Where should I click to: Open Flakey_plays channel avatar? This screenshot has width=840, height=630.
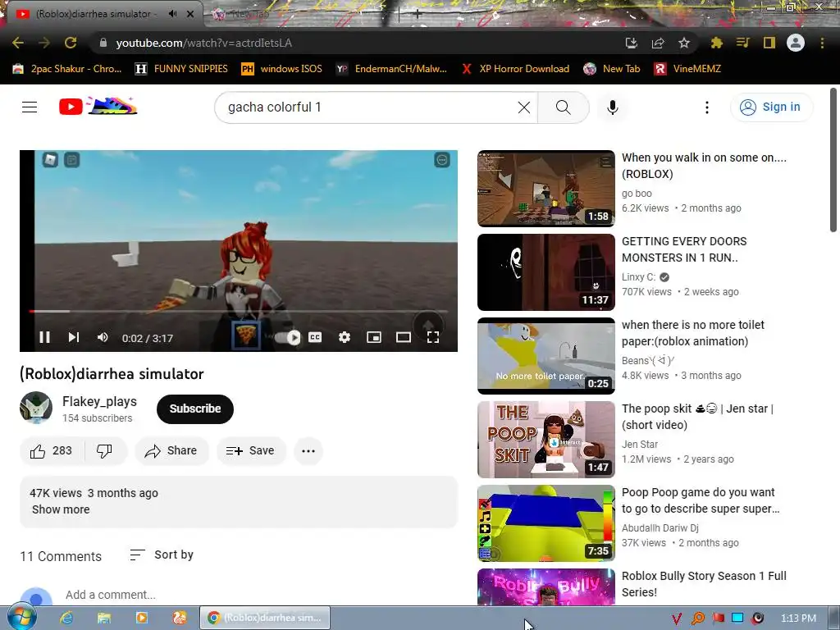36,408
